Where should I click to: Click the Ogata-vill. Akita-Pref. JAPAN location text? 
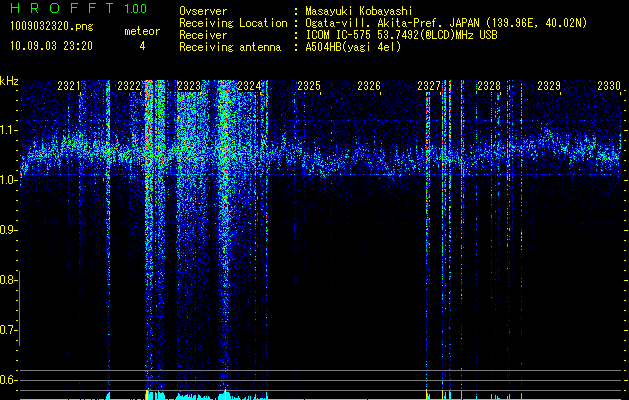tap(446, 23)
